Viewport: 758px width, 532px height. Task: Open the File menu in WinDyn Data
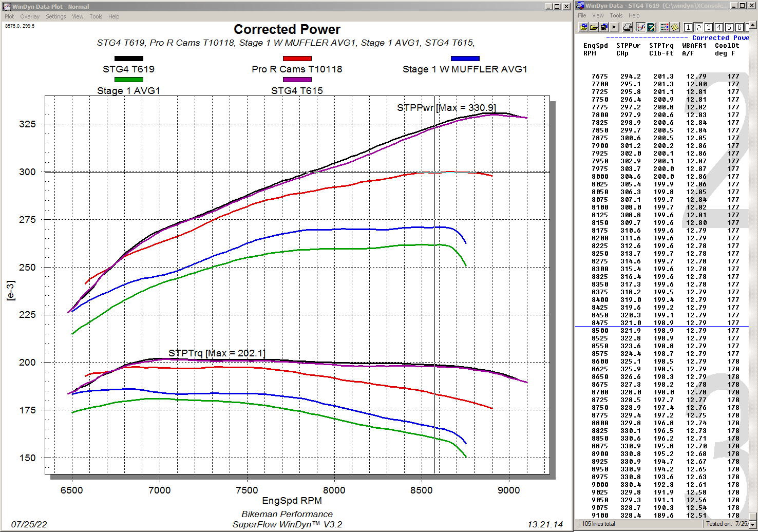click(x=582, y=15)
